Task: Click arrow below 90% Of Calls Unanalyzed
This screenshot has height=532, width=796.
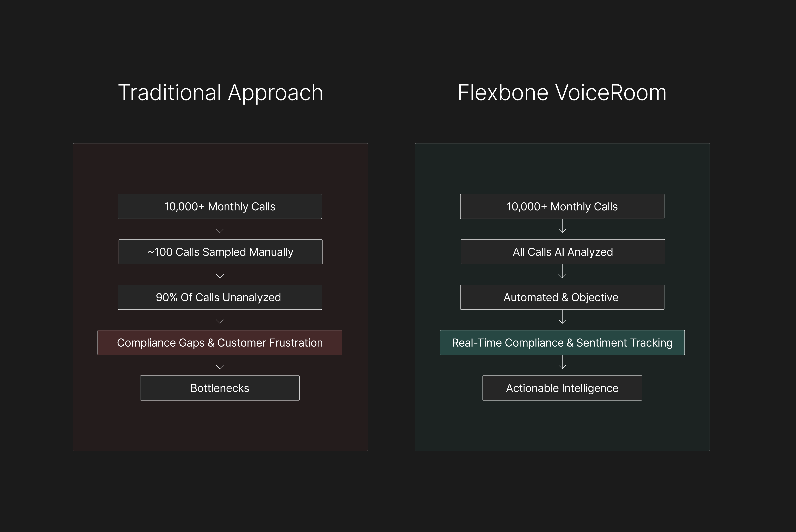Action: click(x=220, y=317)
